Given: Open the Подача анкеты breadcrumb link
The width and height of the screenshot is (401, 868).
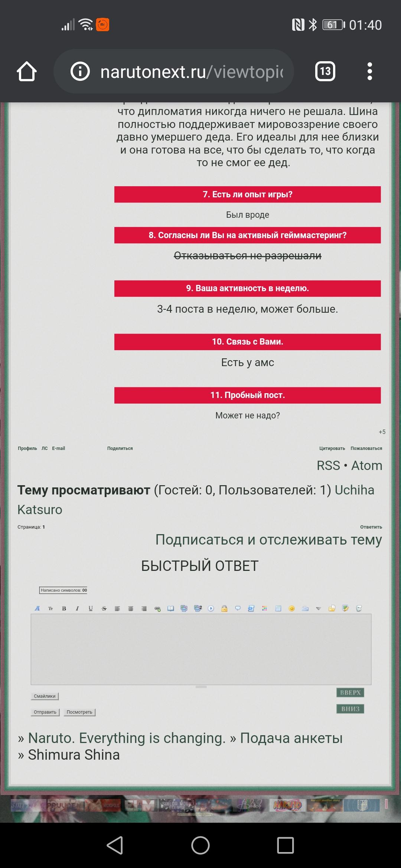Looking at the screenshot, I should 291,738.
